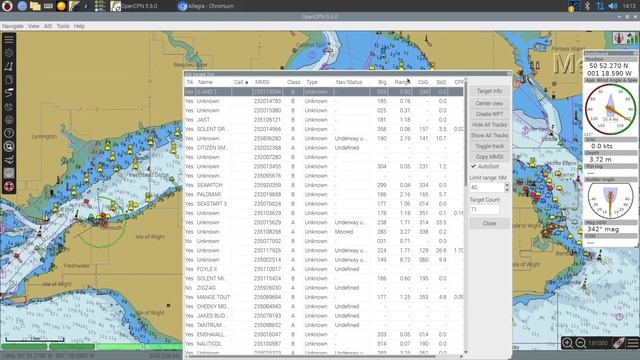Sort AIS list by CoG header
The height and width of the screenshot is (360, 640).
[423, 82]
